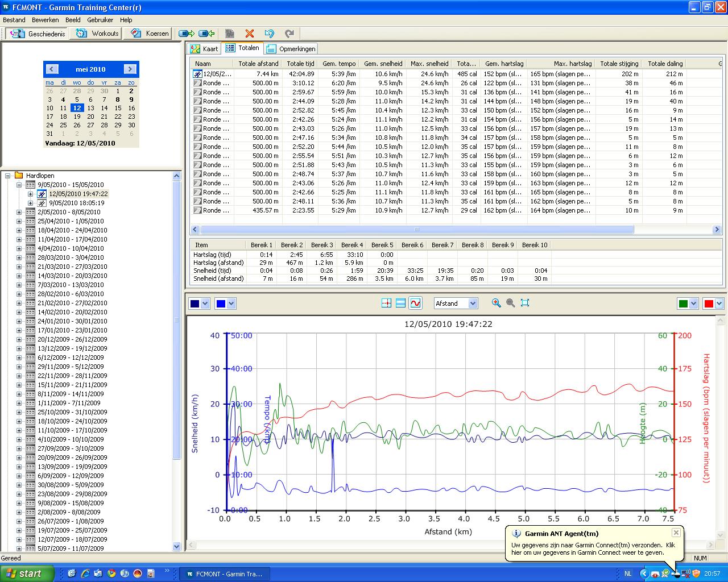Switch to the Geschiedenis view
Screen dimensions: 728x582
38,34
